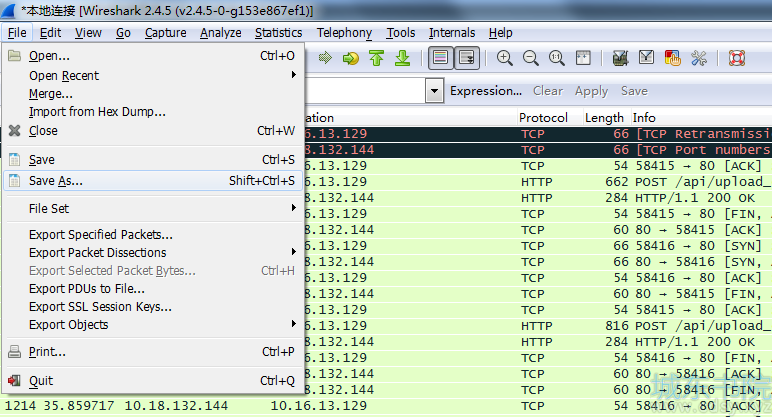Click the Clear filter button
This screenshot has width=772, height=417.
(547, 91)
